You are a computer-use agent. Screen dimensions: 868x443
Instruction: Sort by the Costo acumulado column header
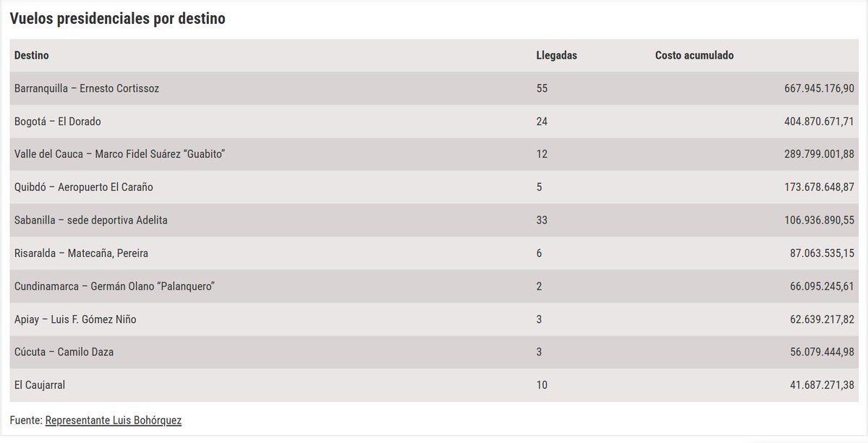click(x=694, y=55)
